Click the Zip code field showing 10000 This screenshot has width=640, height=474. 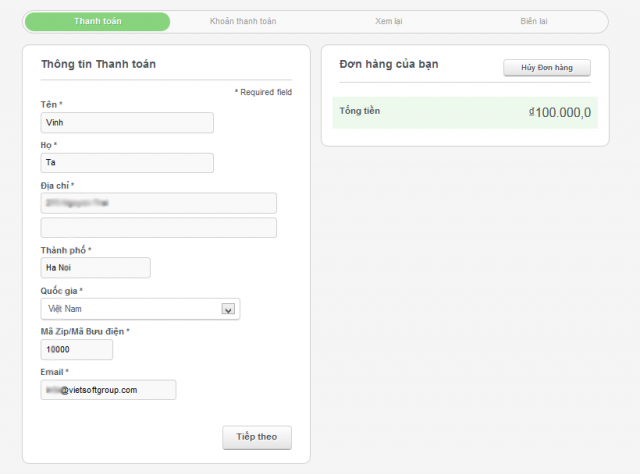pos(76,350)
